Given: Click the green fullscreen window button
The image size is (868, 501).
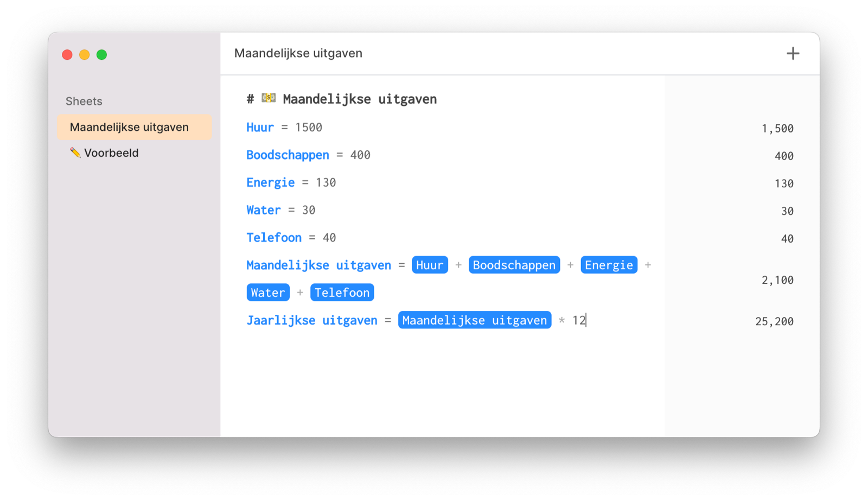Looking at the screenshot, I should (101, 55).
